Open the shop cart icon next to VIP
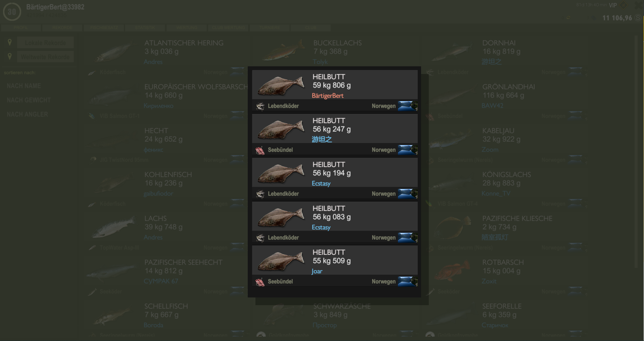The width and height of the screenshot is (644, 341). [624, 5]
